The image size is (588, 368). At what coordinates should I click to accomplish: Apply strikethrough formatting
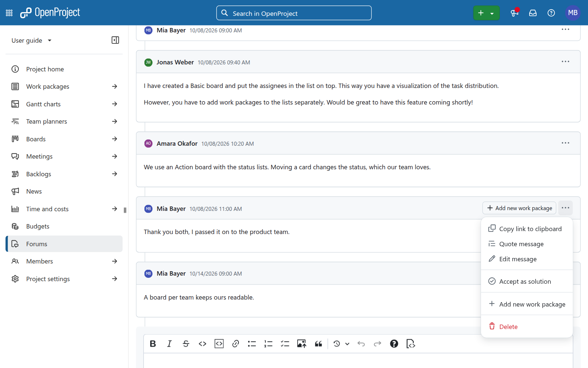pyautogui.click(x=186, y=344)
